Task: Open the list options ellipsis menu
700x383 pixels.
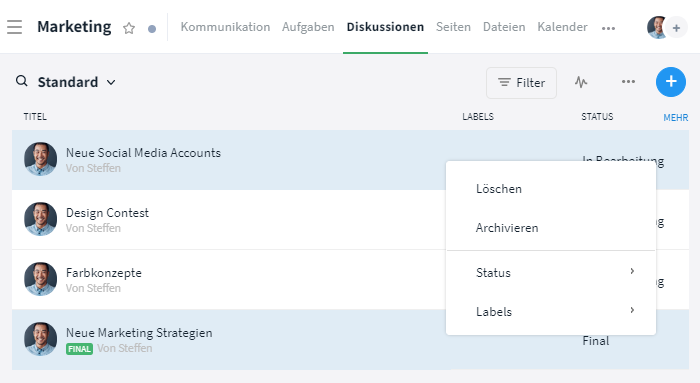Action: tap(628, 82)
